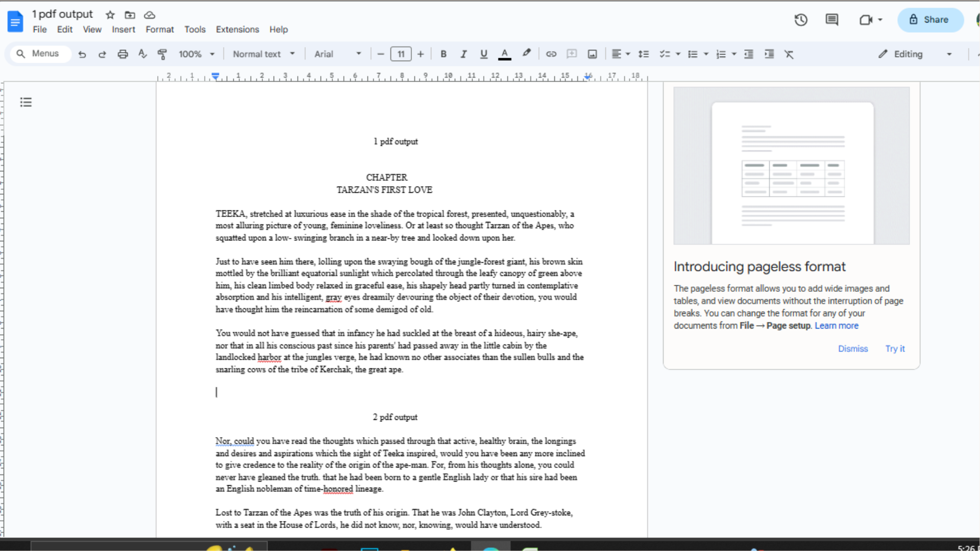Star the document as favorite
Screen dimensions: 980x551
coord(110,15)
